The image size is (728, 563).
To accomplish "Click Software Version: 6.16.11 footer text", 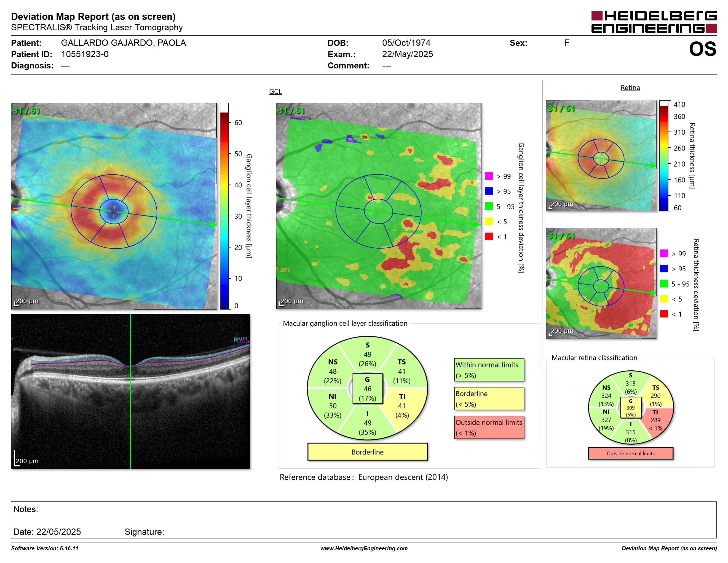I will pyautogui.click(x=45, y=548).
